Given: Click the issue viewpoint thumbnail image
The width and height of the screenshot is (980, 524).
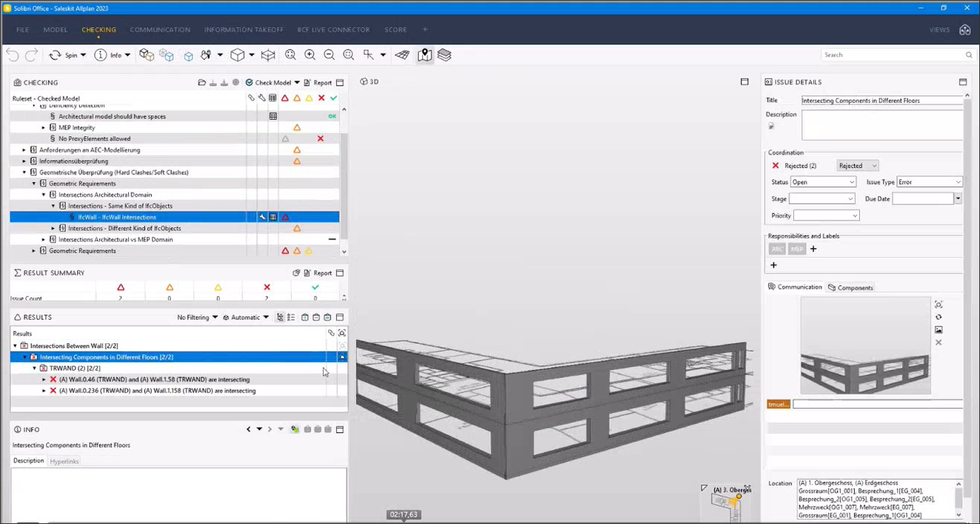Looking at the screenshot, I should point(865,346).
